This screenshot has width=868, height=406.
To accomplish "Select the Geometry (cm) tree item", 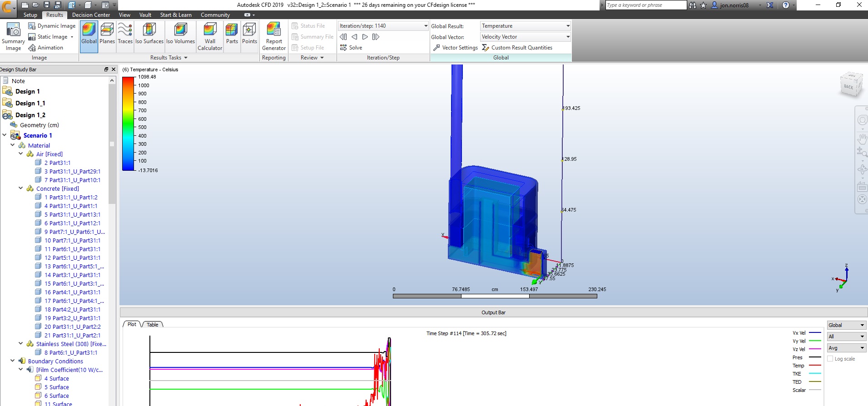I will coord(39,125).
